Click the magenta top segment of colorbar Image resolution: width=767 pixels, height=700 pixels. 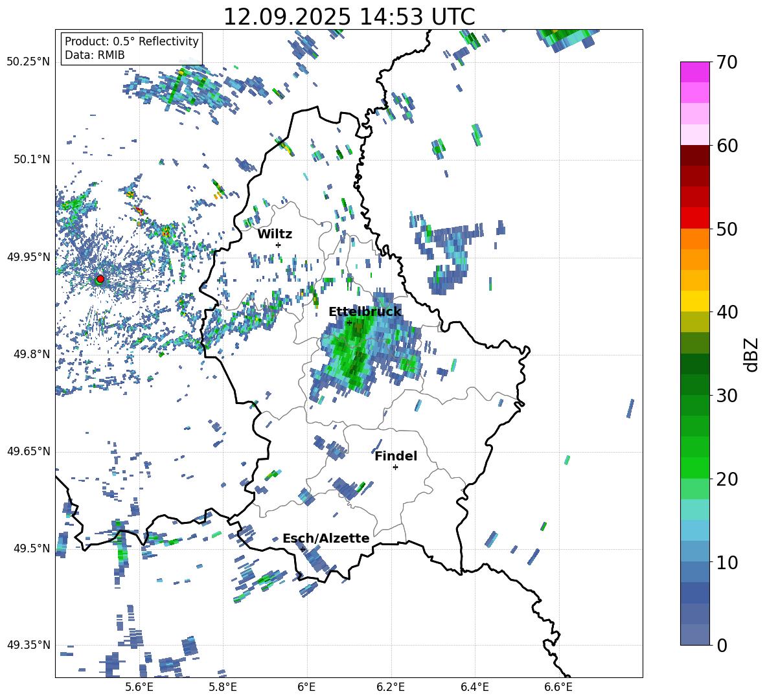pyautogui.click(x=695, y=72)
